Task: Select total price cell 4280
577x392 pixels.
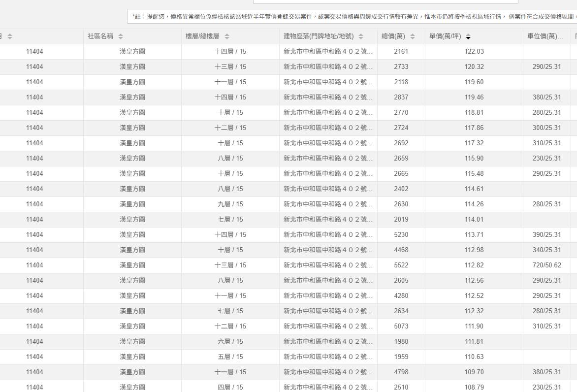Action: coord(401,296)
